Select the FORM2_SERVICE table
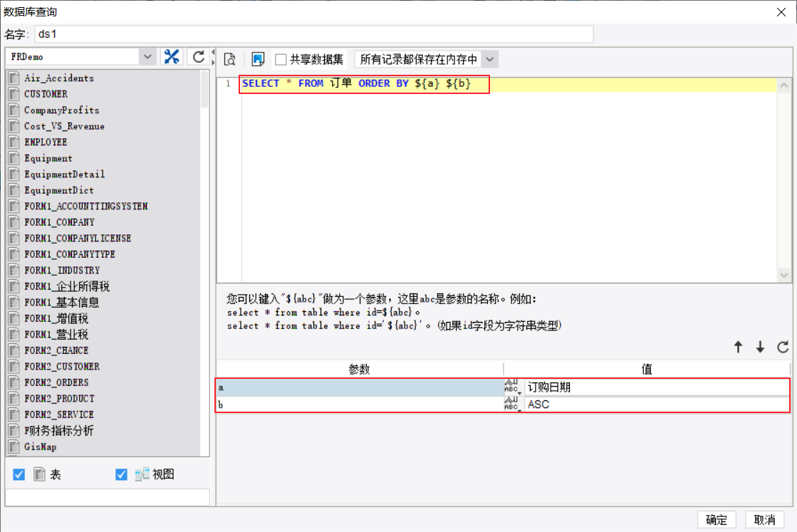 59,414
